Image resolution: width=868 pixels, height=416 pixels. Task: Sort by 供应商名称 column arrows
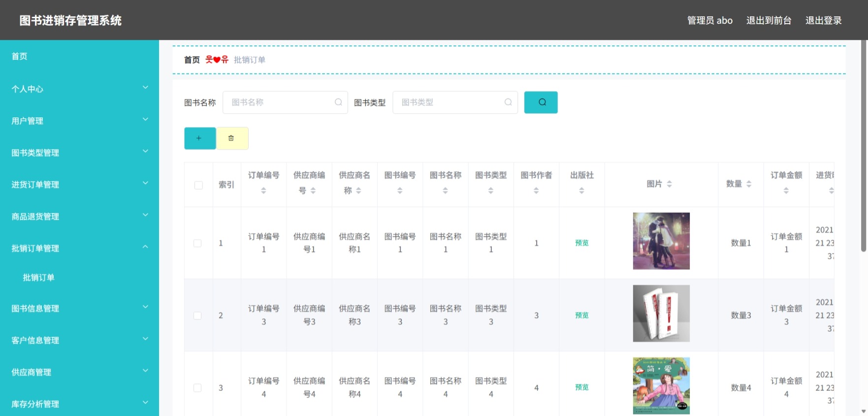coord(358,190)
